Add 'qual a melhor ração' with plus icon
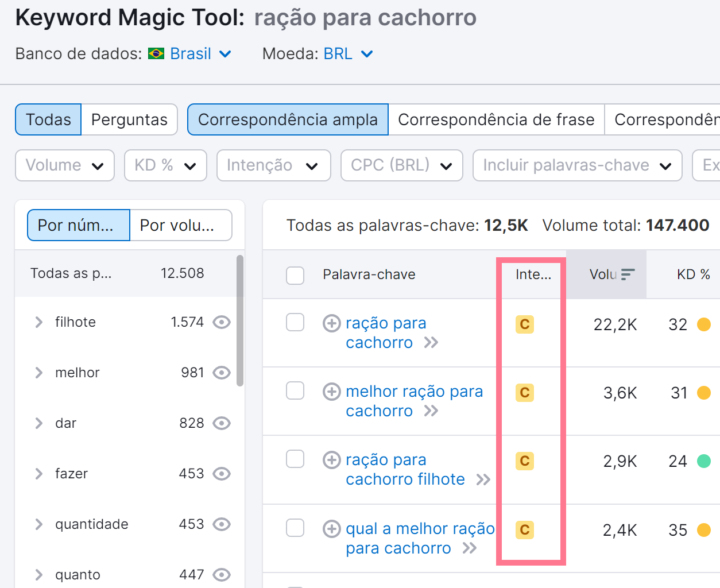Image resolution: width=720 pixels, height=588 pixels. pos(331,528)
